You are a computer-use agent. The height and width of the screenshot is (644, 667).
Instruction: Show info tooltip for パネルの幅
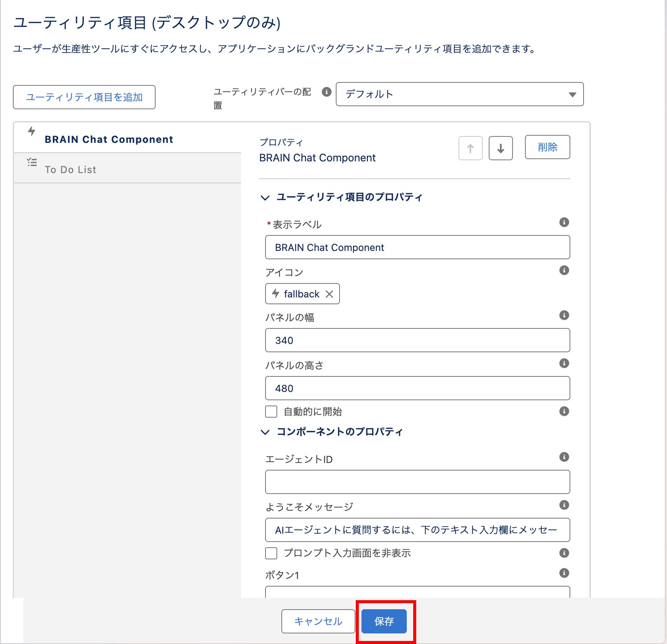click(564, 315)
